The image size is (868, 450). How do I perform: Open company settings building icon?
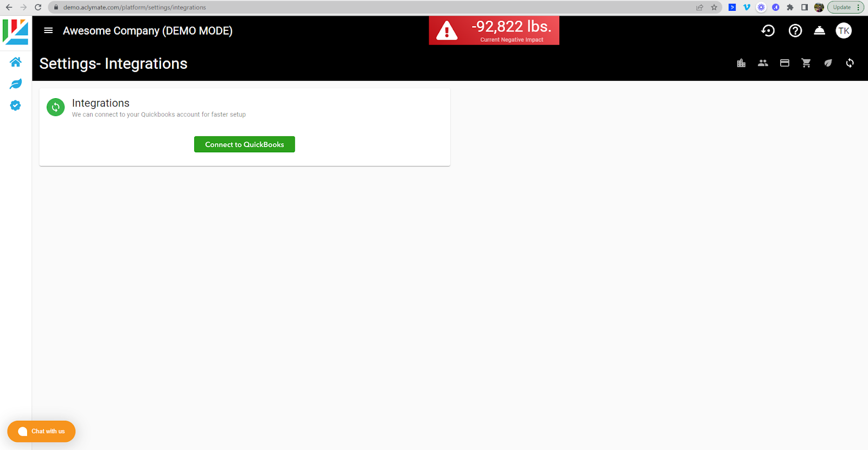click(x=741, y=63)
